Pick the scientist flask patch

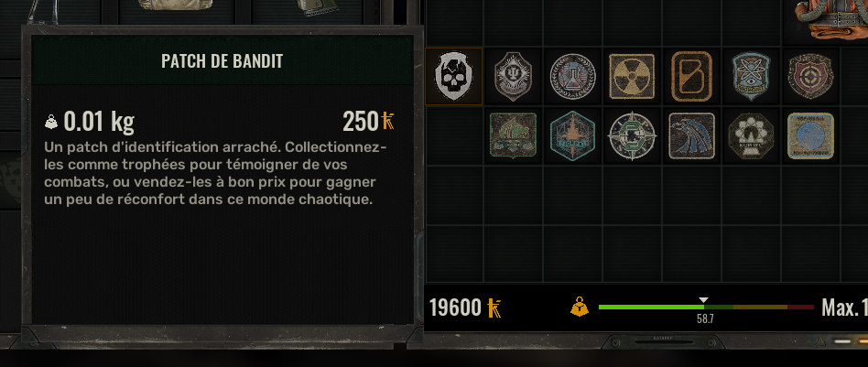point(572,76)
